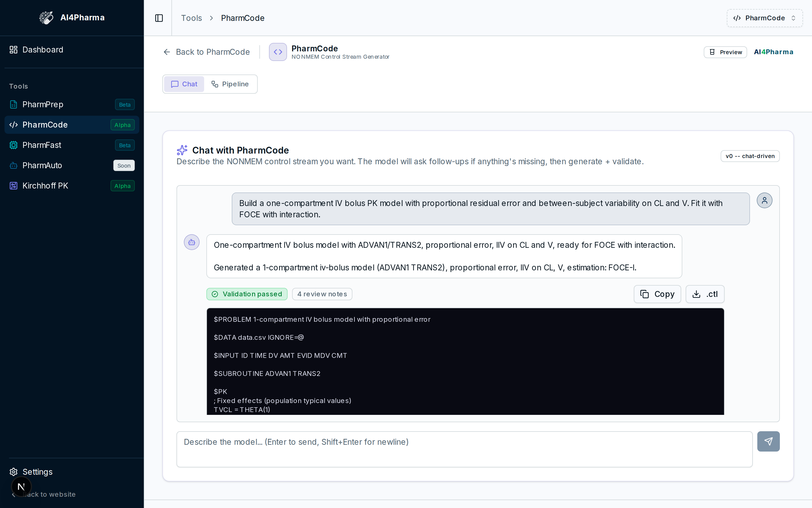This screenshot has width=812, height=508.
Task: Click the Describe the model input field
Action: coord(464,449)
